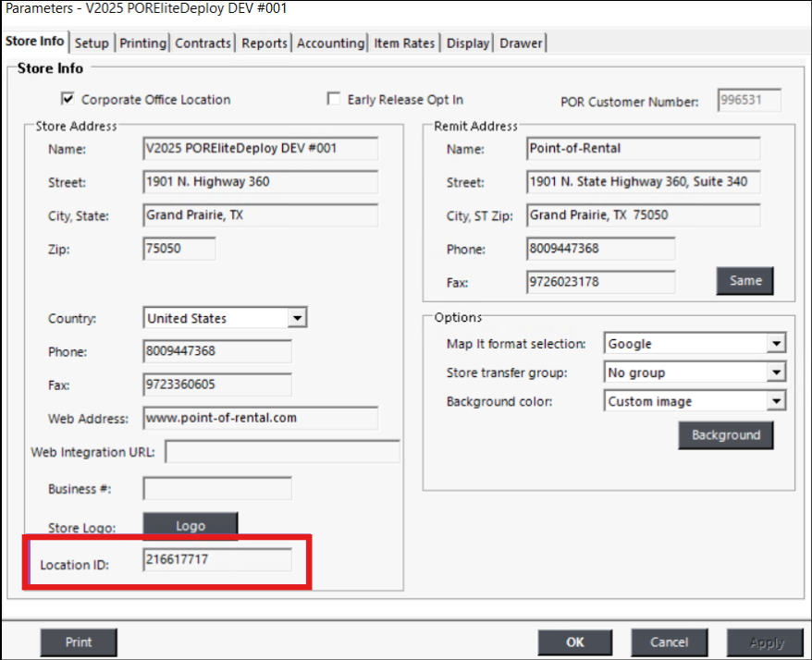This screenshot has width=812, height=660.
Task: Click the Location ID field
Action: (x=217, y=560)
